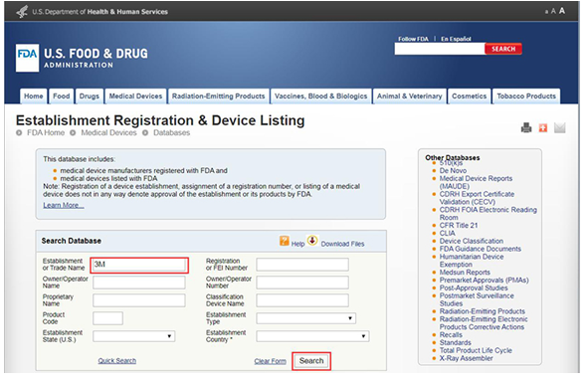The width and height of the screenshot is (588, 384).
Task: Open Medsun Reports link
Action: coord(465,273)
